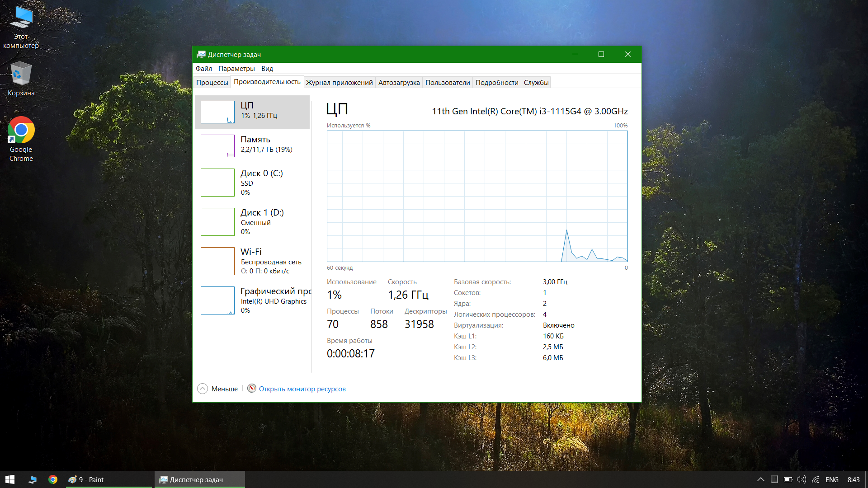Click Открыть монитор ресурсов link
This screenshot has width=868, height=488.
coord(302,389)
